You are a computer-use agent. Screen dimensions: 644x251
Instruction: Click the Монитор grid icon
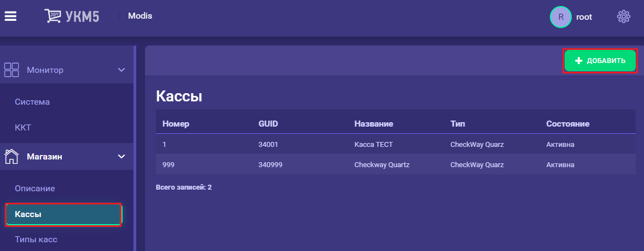point(11,70)
